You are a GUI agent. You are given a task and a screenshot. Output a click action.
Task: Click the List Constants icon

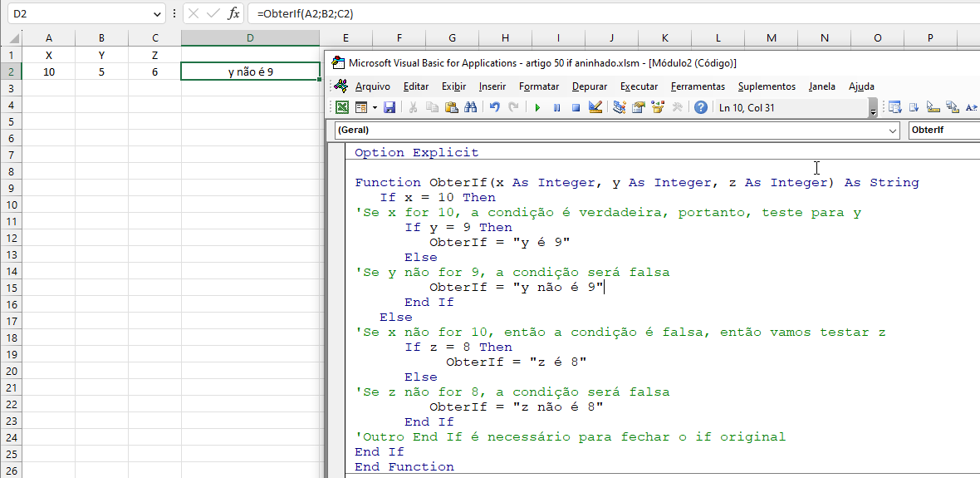pyautogui.click(x=914, y=107)
